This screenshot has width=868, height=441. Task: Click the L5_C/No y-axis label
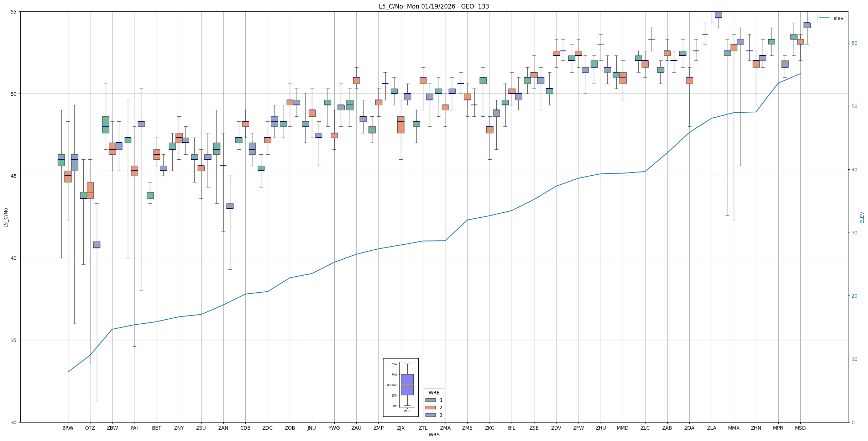pyautogui.click(x=6, y=217)
